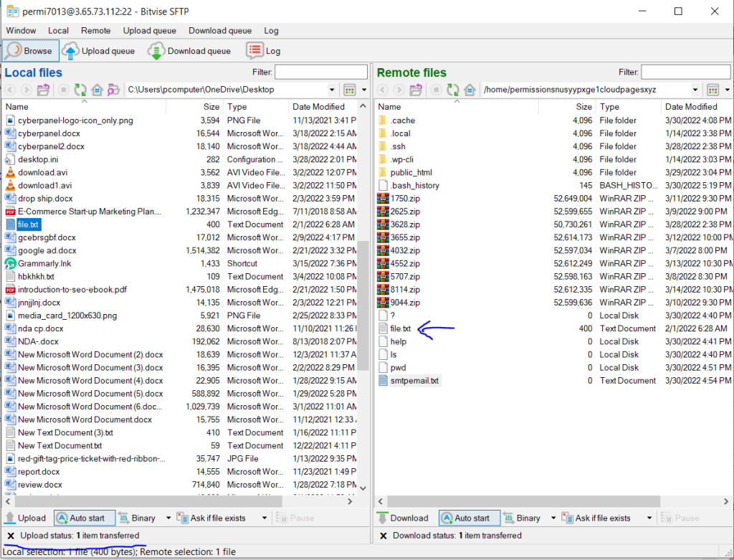Open the Upload queue toolbar button
This screenshot has width=734, height=560.
pos(99,51)
